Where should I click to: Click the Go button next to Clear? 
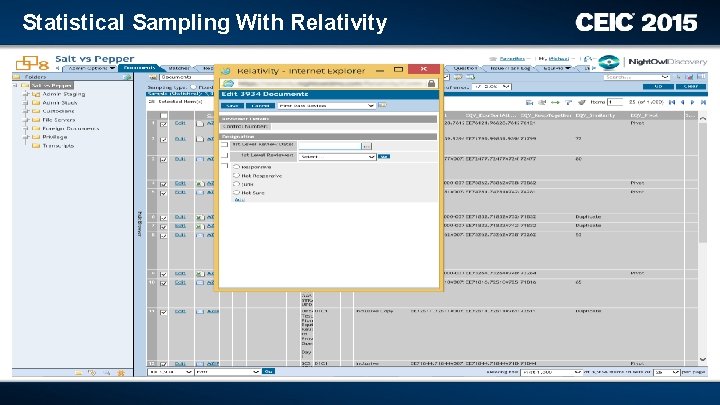pyautogui.click(x=658, y=86)
